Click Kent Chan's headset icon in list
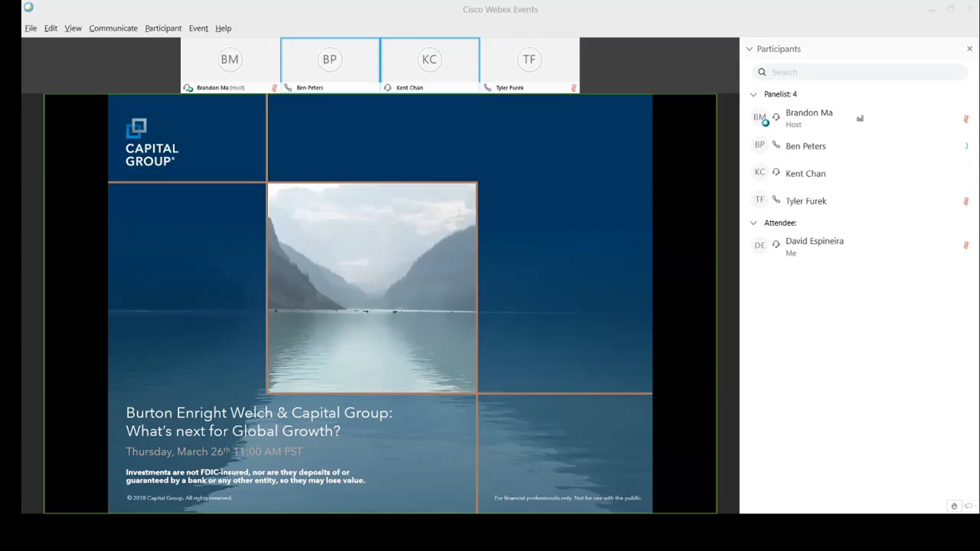Viewport: 980px width, 551px height. click(x=776, y=172)
